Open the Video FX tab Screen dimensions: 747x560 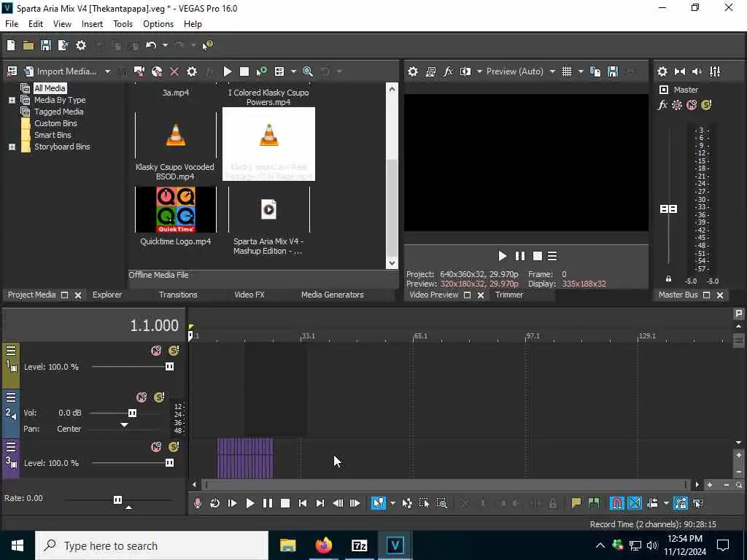tap(249, 295)
